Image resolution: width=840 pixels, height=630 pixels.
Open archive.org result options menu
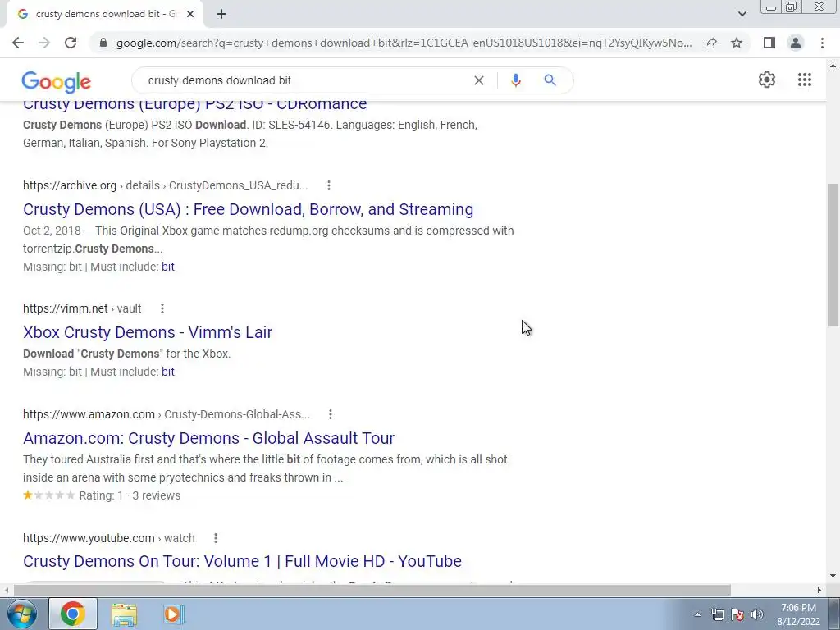click(x=329, y=185)
